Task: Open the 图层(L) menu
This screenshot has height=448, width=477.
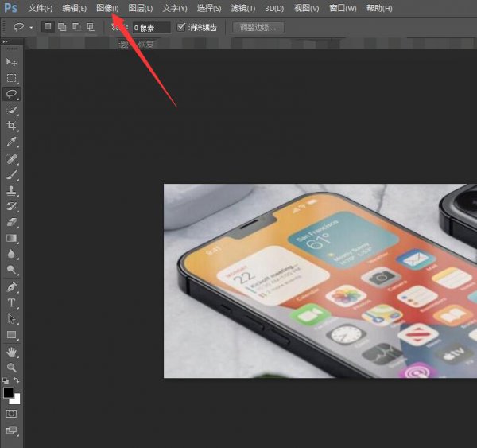Action: tap(140, 8)
